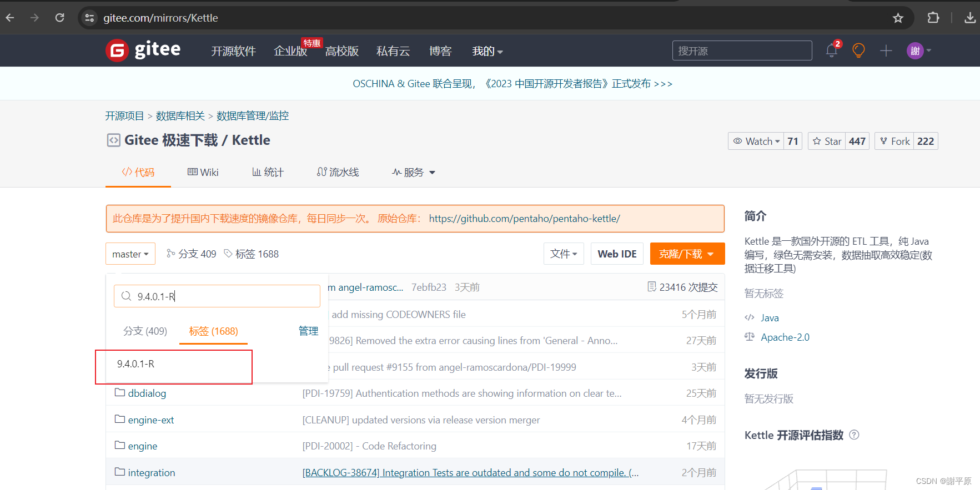Open the 我的 dropdown menu
This screenshot has width=980, height=490.
point(488,51)
